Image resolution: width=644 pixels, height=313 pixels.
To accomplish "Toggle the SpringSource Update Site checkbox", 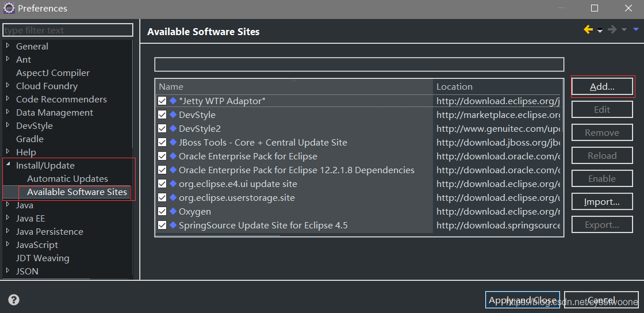I will 162,225.
